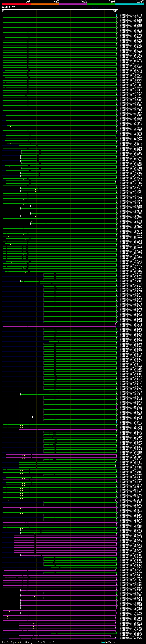146x644 pixels.
Task: Select hit UniRef100_Q94L92
Action: tap(131, 273)
